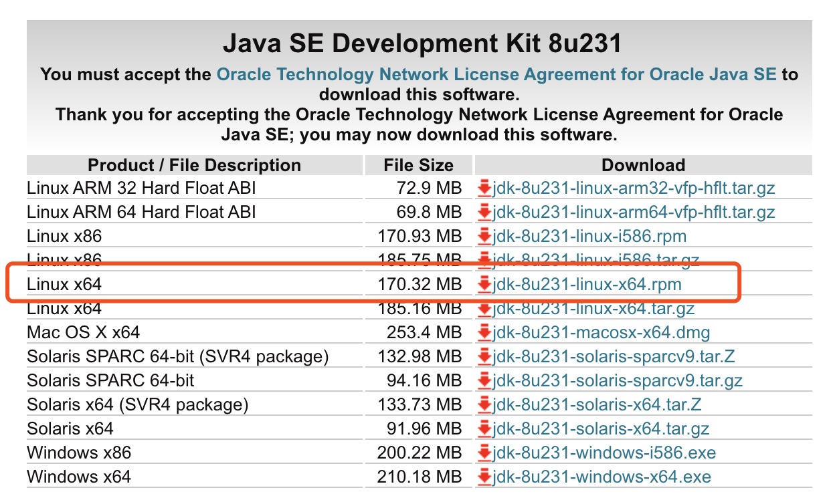This screenshot has height=504, width=831.
Task: Click the 132.98 MB file size cell
Action: [x=419, y=357]
